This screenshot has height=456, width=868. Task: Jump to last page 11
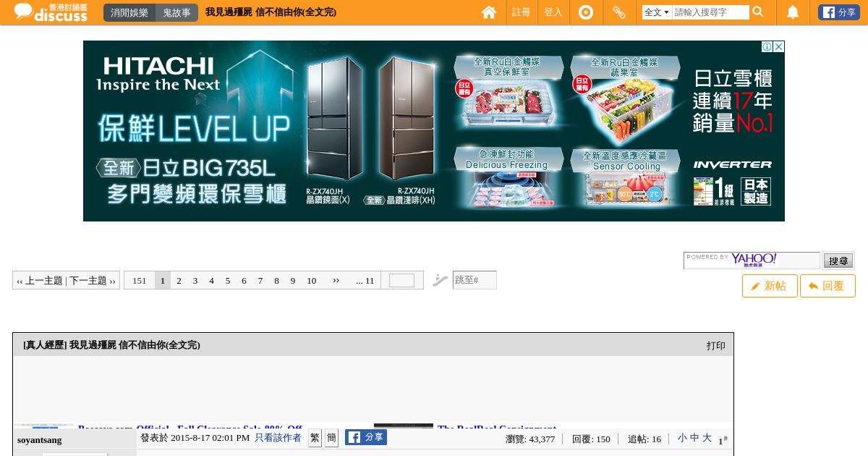pos(365,281)
